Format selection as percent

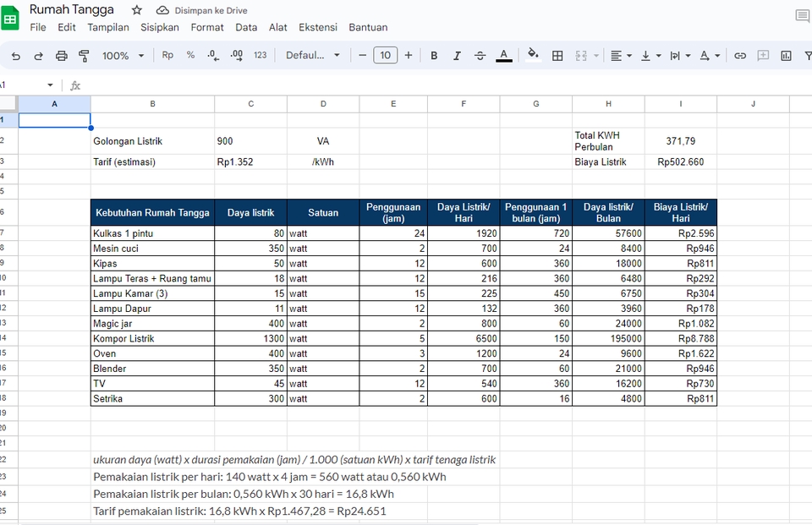coord(190,55)
